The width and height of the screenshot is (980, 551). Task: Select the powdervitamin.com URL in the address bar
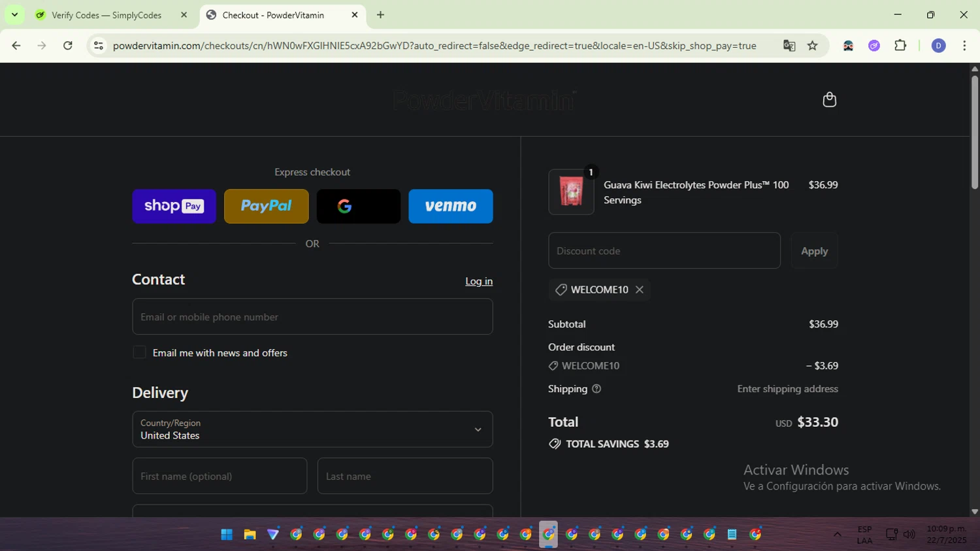(x=434, y=46)
